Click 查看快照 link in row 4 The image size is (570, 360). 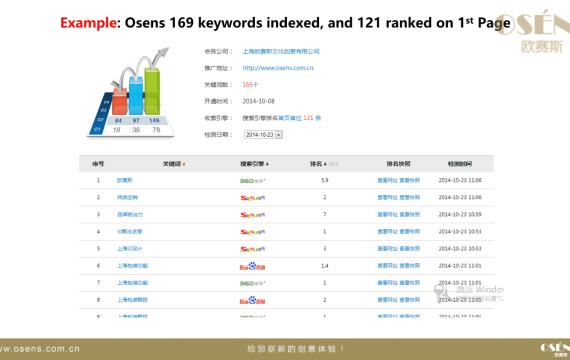pos(410,232)
